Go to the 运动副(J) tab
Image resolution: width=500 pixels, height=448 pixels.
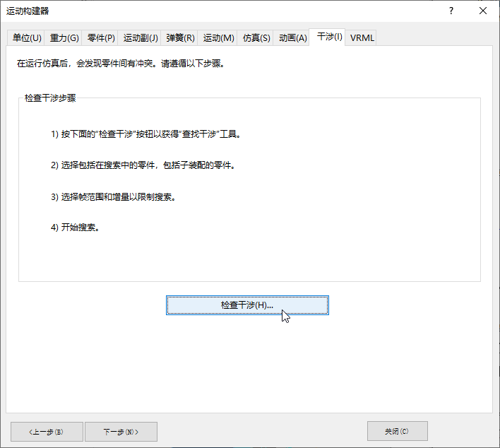click(140, 38)
